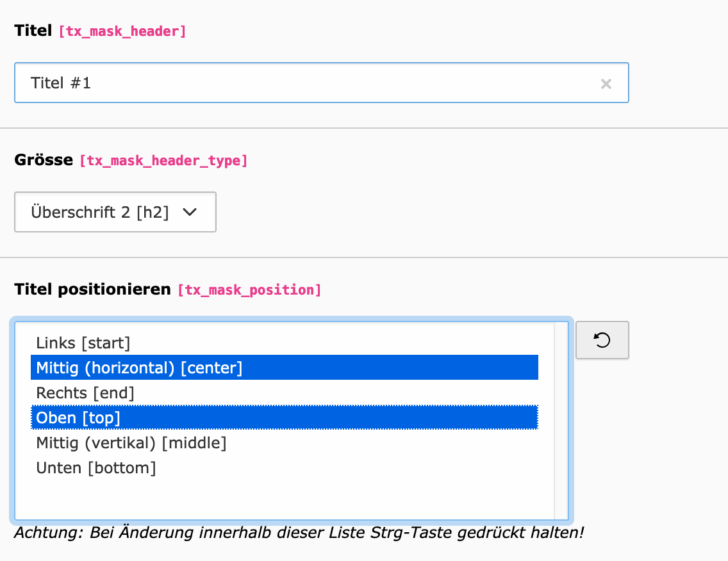Focus the Titel #1 text field
The image size is (728, 561).
(x=308, y=83)
